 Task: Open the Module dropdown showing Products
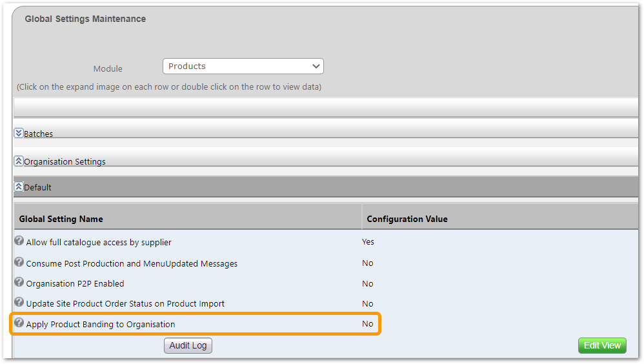[x=243, y=66]
